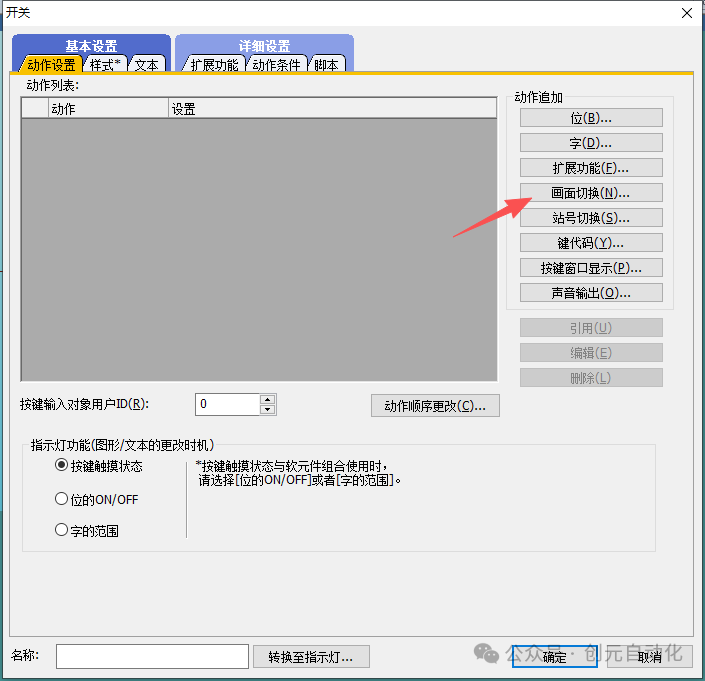Click the 按键输入对象用户ID number field
The width and height of the screenshot is (705, 681).
[228, 404]
